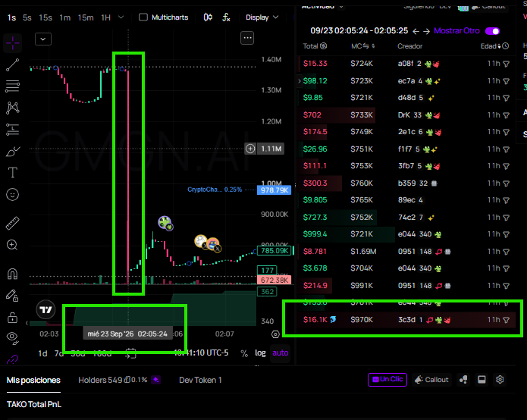Filter trades by maker 3c3d
This screenshot has height=420, width=527.
click(507, 320)
